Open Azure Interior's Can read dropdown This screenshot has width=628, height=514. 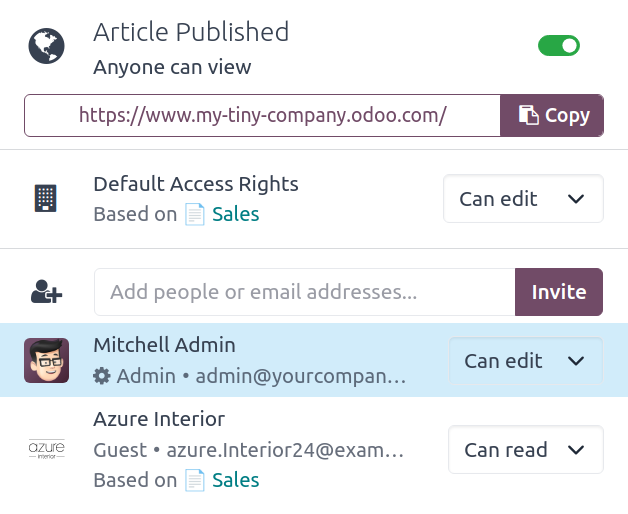(525, 450)
